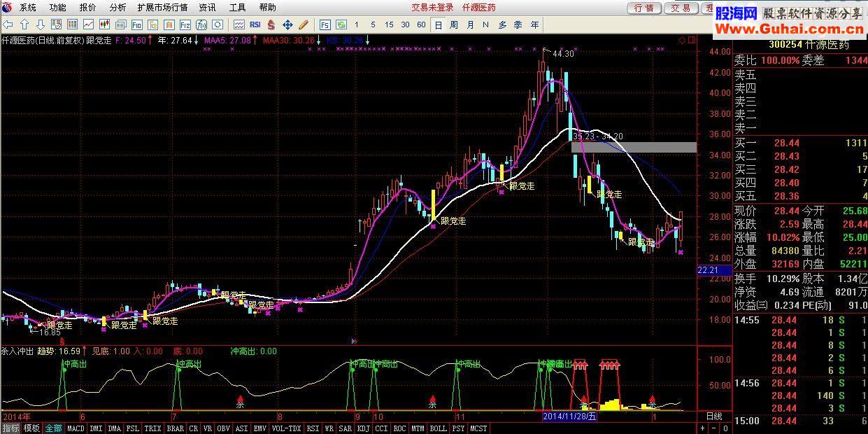Switch to weekly period 周
This screenshot has width=868, height=434.
pos(454,24)
